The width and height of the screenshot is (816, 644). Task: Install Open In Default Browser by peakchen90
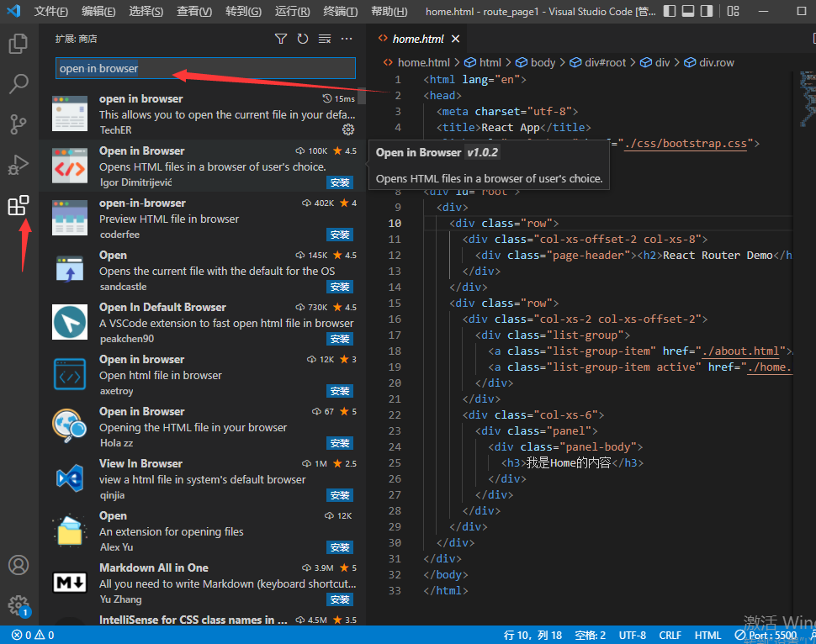[x=340, y=339]
